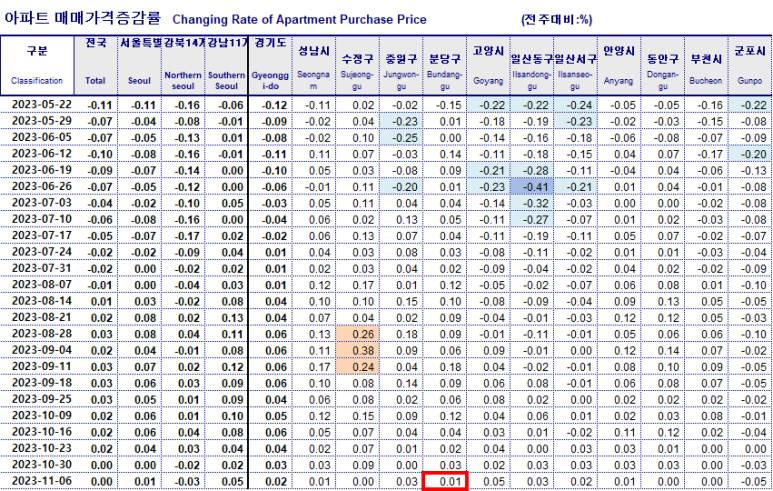Click the Ilsanseo-gu column header

point(575,66)
